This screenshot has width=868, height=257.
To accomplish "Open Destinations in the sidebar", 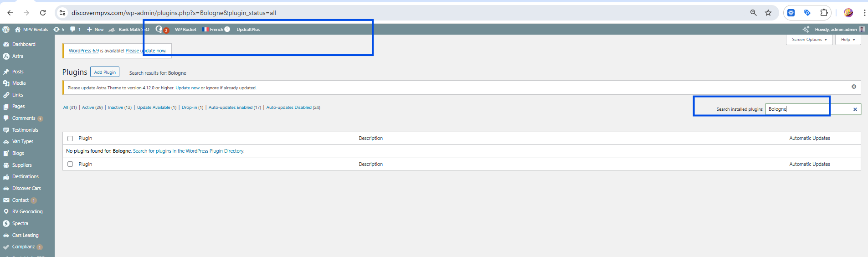I will 26,176.
